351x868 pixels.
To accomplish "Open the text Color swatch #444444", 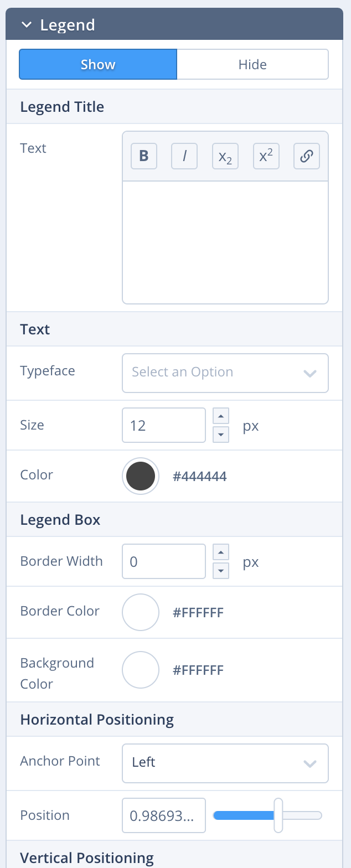I will 141,476.
